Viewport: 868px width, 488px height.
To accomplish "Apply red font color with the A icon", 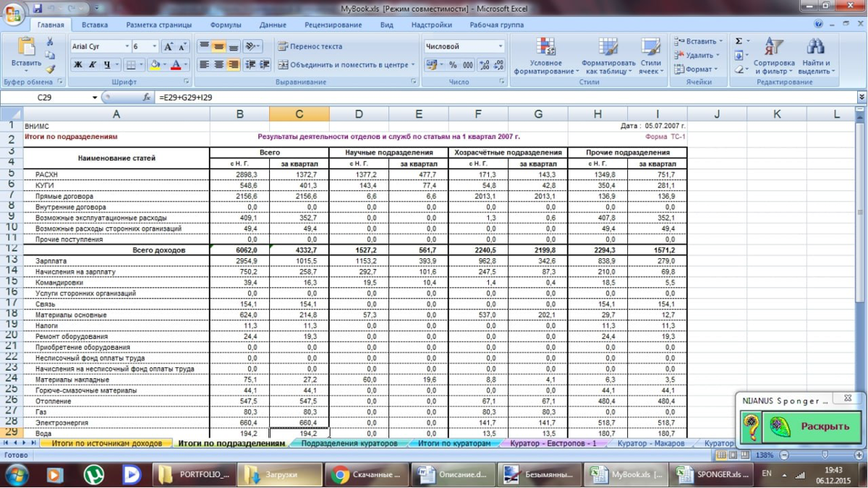I will pos(175,65).
